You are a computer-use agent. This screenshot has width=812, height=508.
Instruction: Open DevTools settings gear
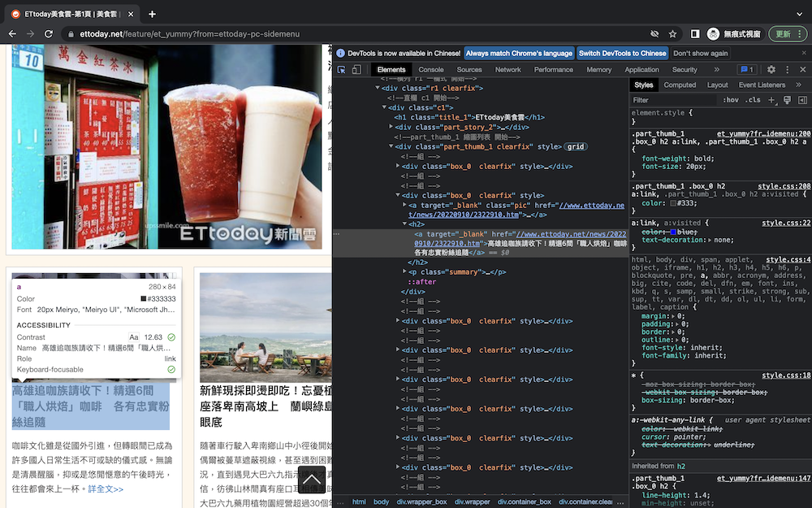coord(771,69)
